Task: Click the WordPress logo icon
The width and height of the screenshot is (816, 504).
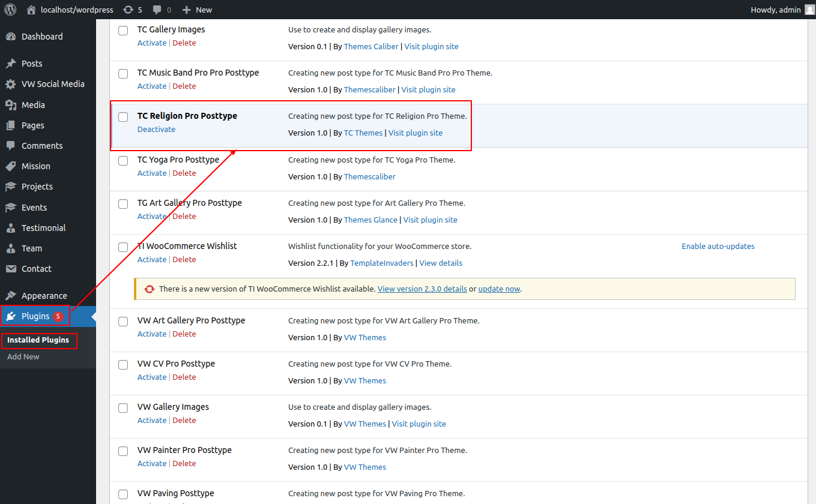Action: [10, 10]
